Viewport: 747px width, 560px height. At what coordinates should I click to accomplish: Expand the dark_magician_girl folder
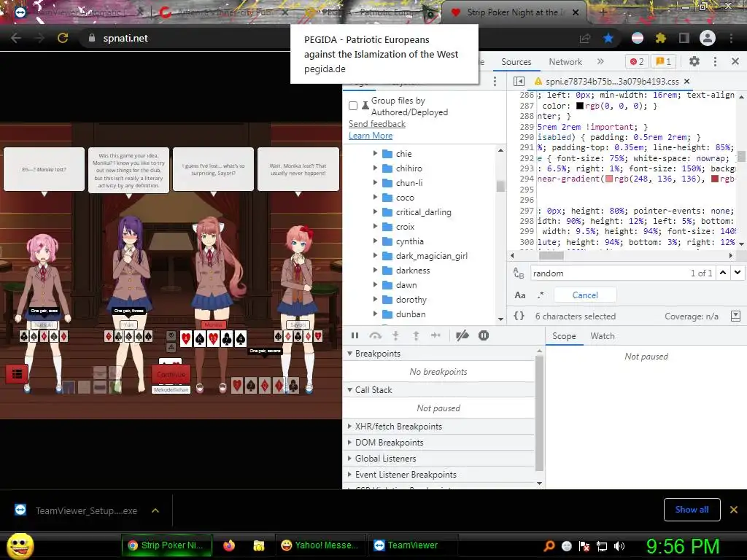pos(376,256)
